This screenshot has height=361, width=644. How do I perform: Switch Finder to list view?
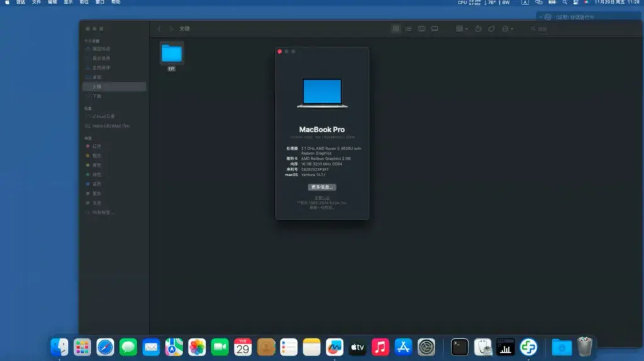[408, 29]
